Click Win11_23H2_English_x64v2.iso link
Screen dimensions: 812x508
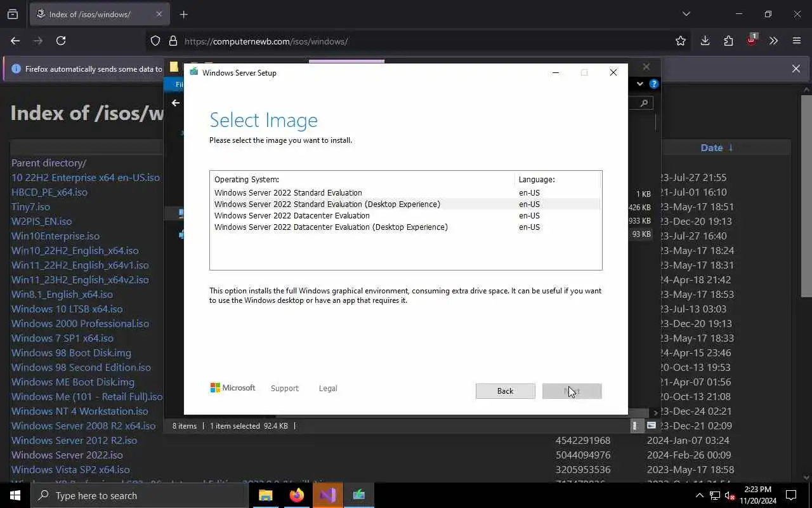click(x=80, y=279)
